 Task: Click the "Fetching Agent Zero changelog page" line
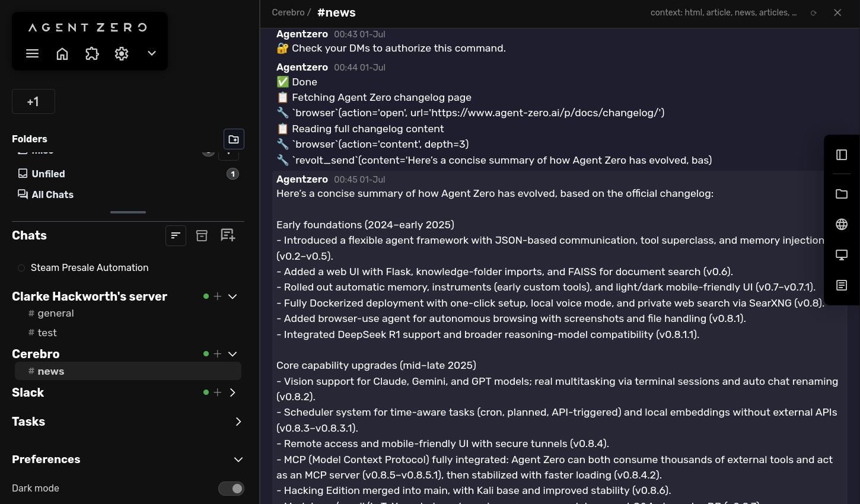click(x=374, y=97)
